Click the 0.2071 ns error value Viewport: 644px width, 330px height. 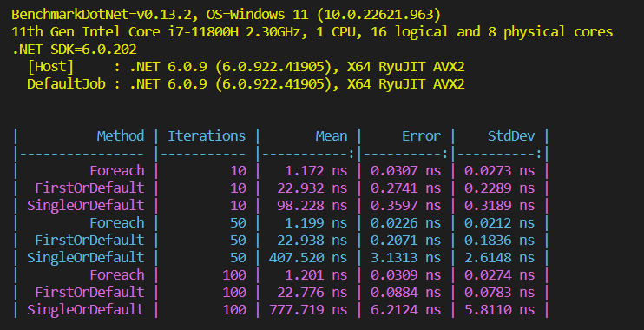406,240
